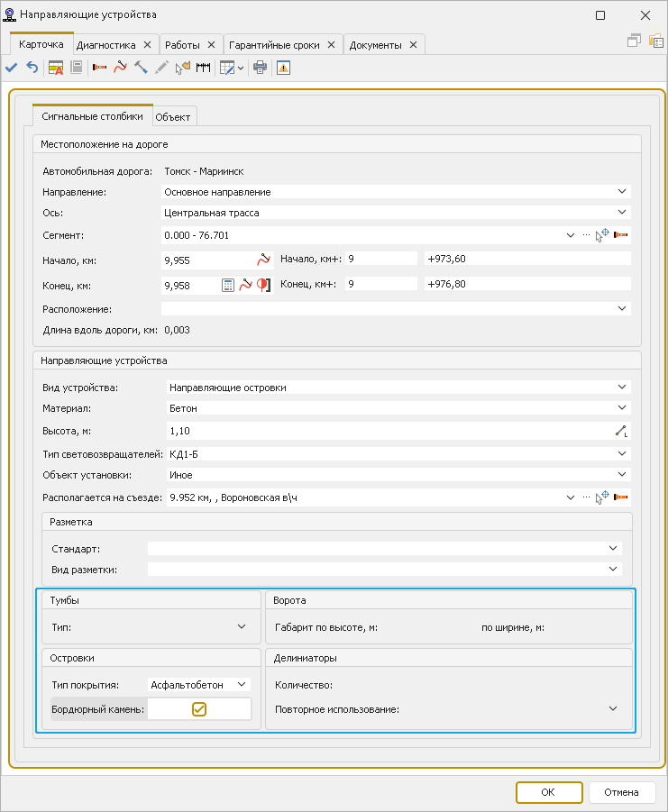This screenshot has width=668, height=812.
Task: Expand the Стандарт dropdown under Разметка
Action: [613, 549]
